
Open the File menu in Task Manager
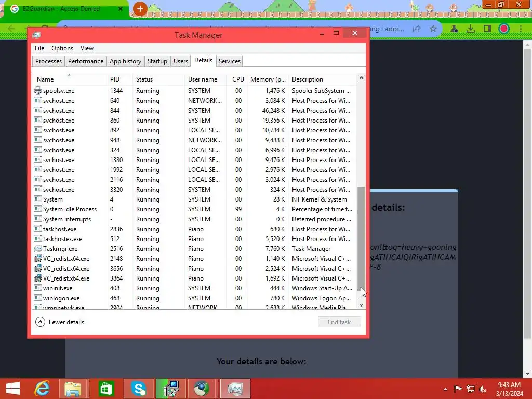[39, 48]
